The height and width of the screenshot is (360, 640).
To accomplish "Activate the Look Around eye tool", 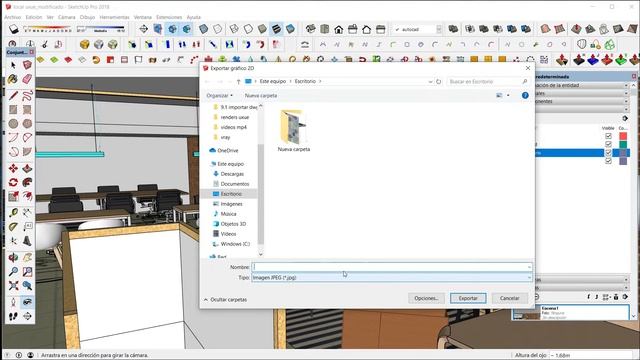I will pos(27,302).
